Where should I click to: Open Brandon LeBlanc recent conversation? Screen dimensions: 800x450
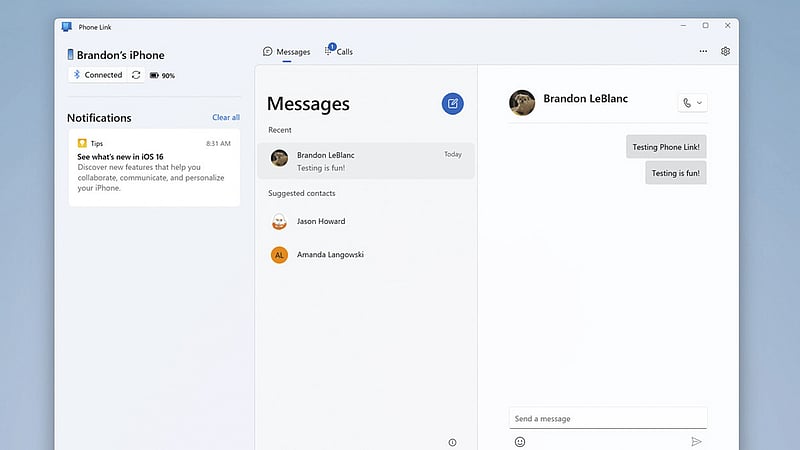coord(366,161)
